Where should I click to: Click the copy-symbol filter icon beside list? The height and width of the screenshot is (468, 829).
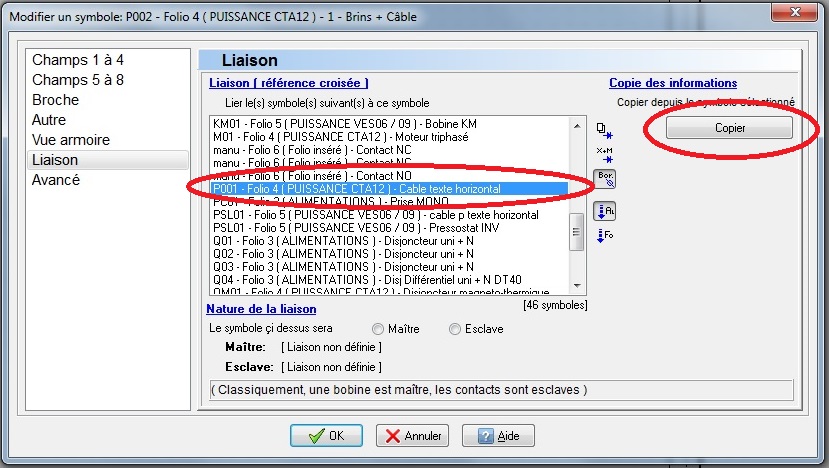point(604,129)
